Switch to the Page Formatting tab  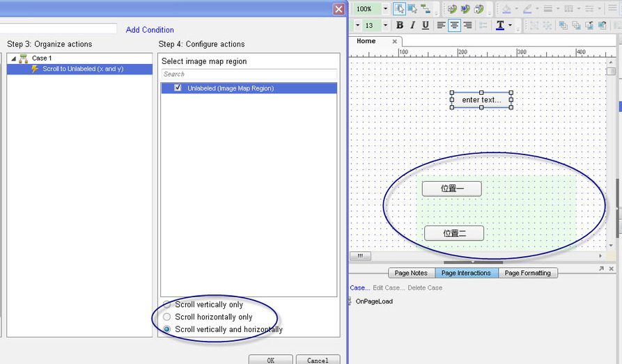(527, 273)
